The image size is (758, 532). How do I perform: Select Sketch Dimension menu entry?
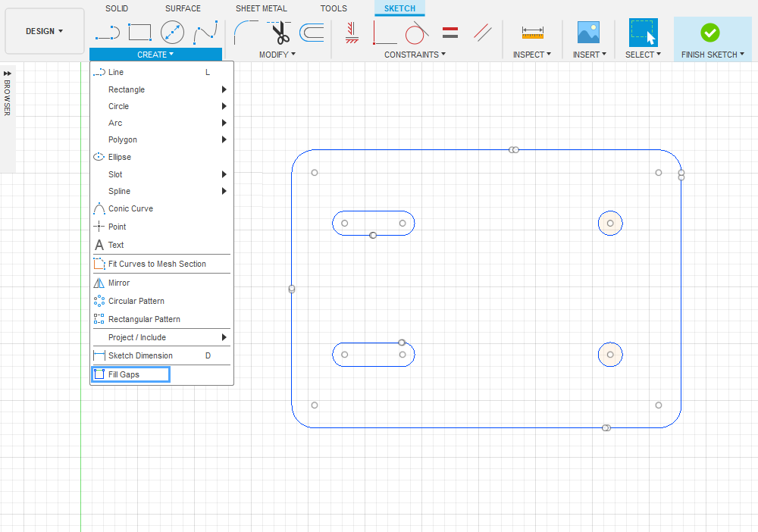[140, 355]
